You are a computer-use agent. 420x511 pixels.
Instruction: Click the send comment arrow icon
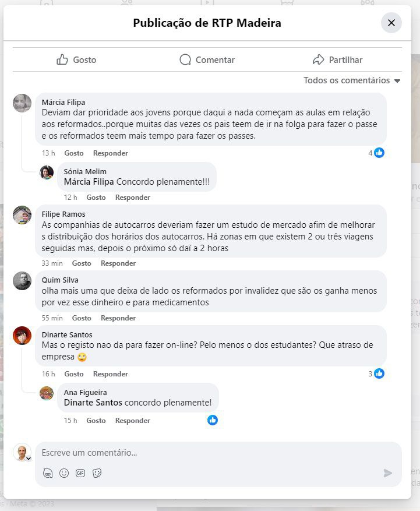388,473
